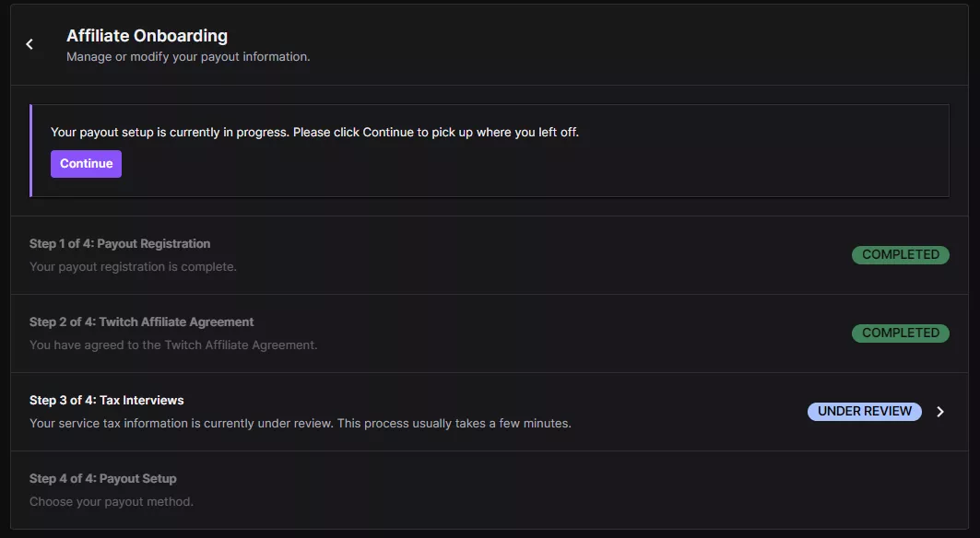The image size is (980, 538).
Task: Open Step 2 of 4: Twitch Affiliate Agreement
Action: (141, 322)
